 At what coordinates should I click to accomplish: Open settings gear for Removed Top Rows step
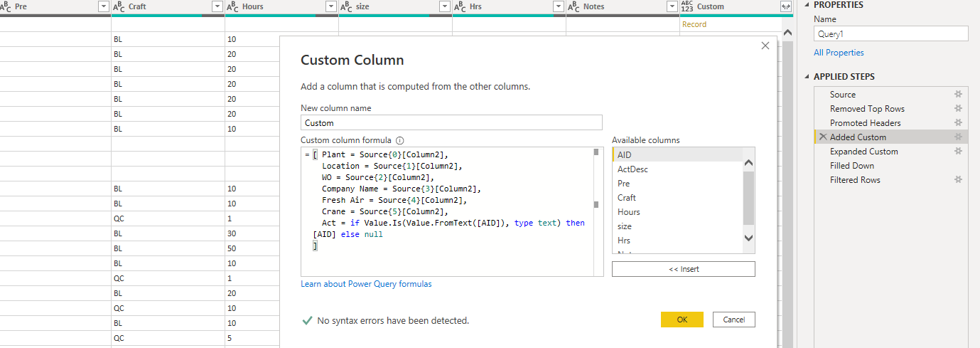point(958,109)
